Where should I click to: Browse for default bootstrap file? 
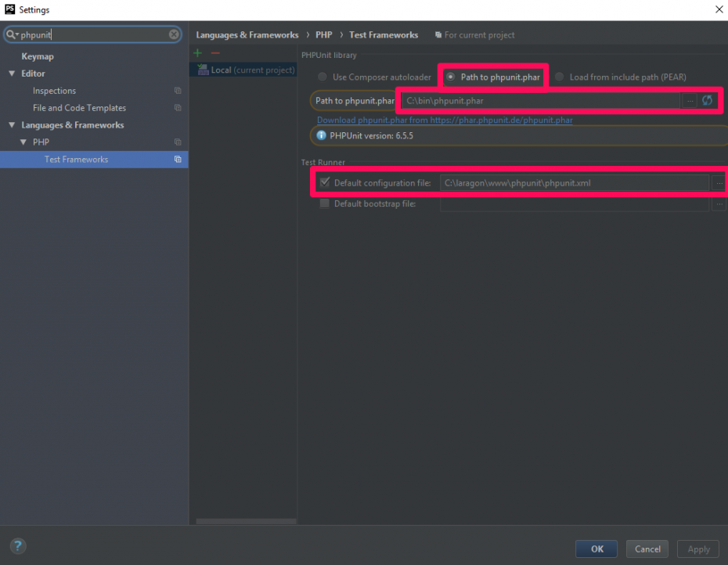[719, 203]
